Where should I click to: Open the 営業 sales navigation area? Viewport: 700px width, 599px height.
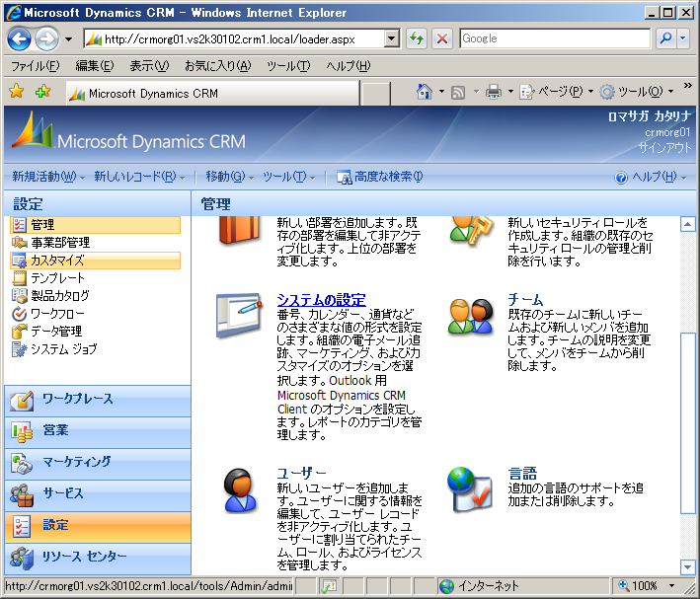tap(98, 432)
